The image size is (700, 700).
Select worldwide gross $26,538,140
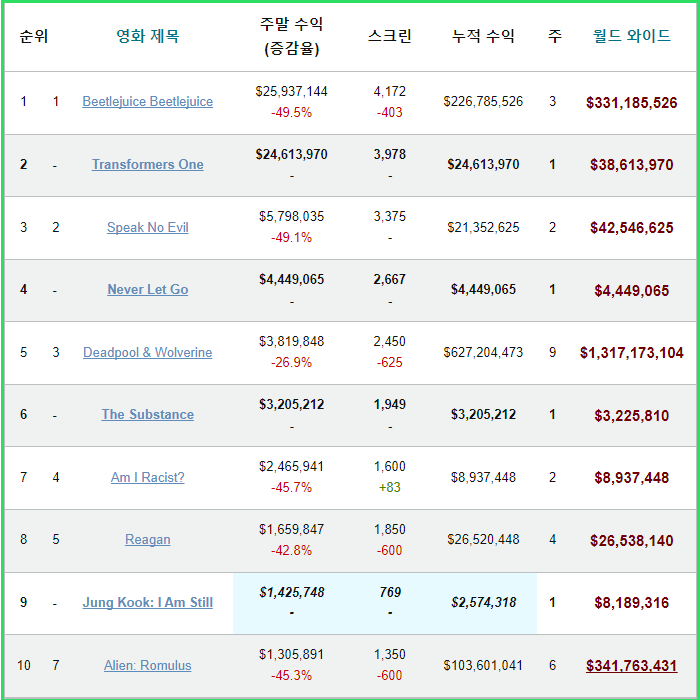point(632,541)
